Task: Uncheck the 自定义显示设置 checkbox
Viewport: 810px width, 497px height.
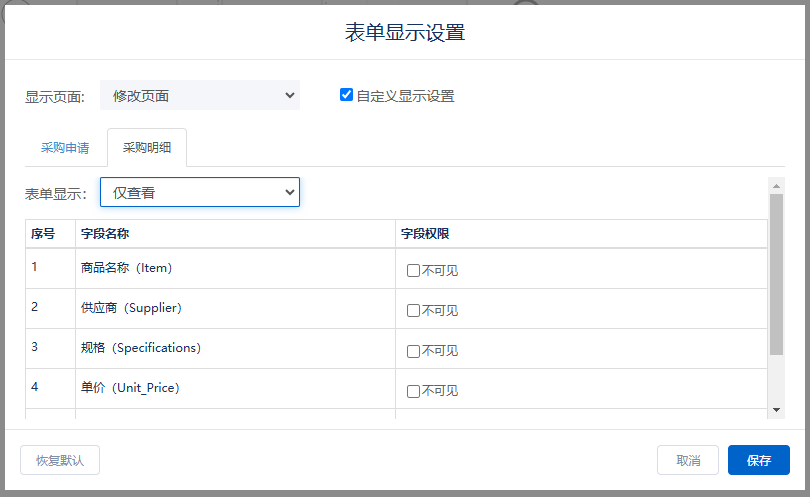Action: point(346,95)
